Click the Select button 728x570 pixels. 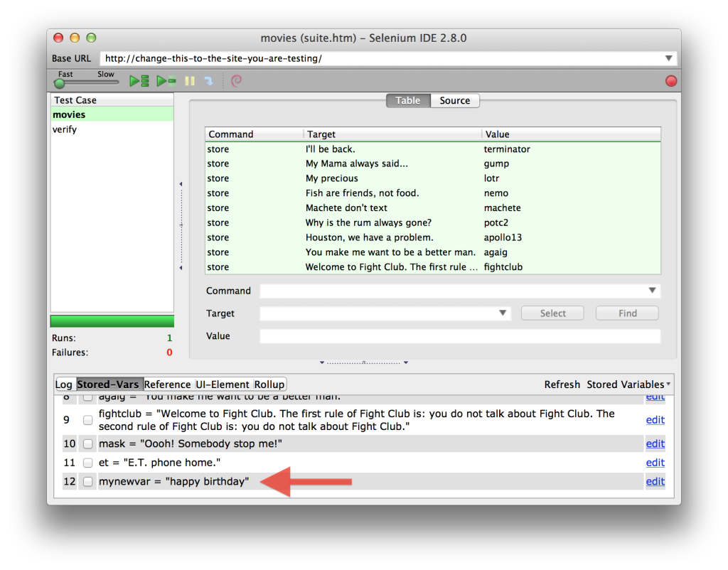point(552,313)
